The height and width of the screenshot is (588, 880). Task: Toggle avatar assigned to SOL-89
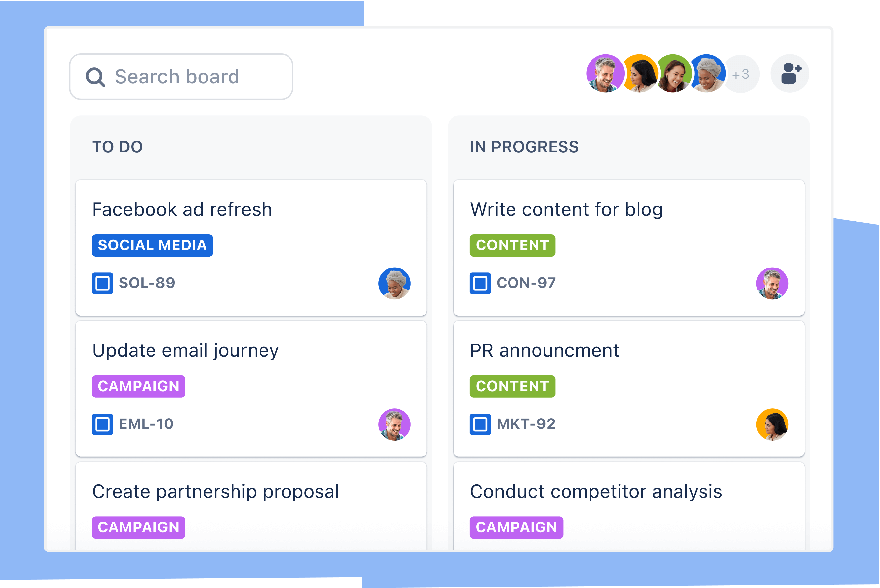pyautogui.click(x=394, y=283)
